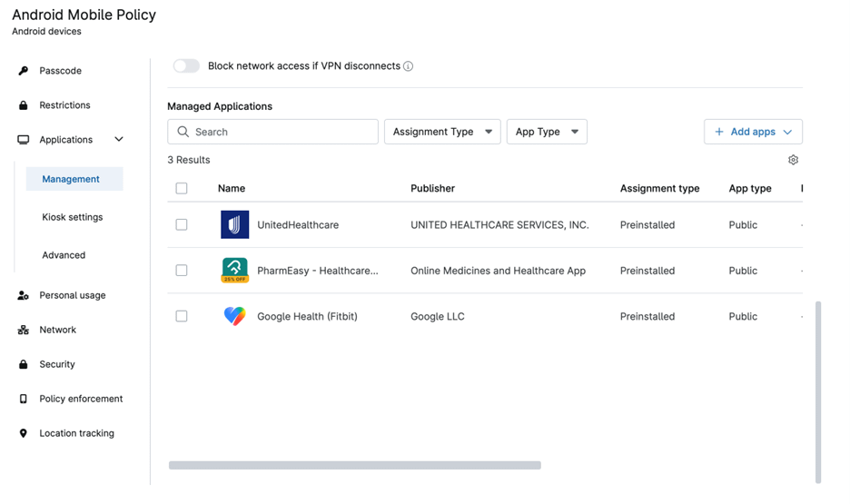Click the UnitedHealthcare app icon

(234, 224)
